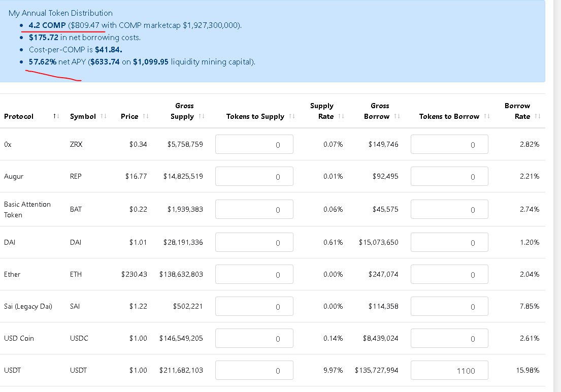Click ZRX Tokens to Supply input
This screenshot has height=392, width=561.
254,144
